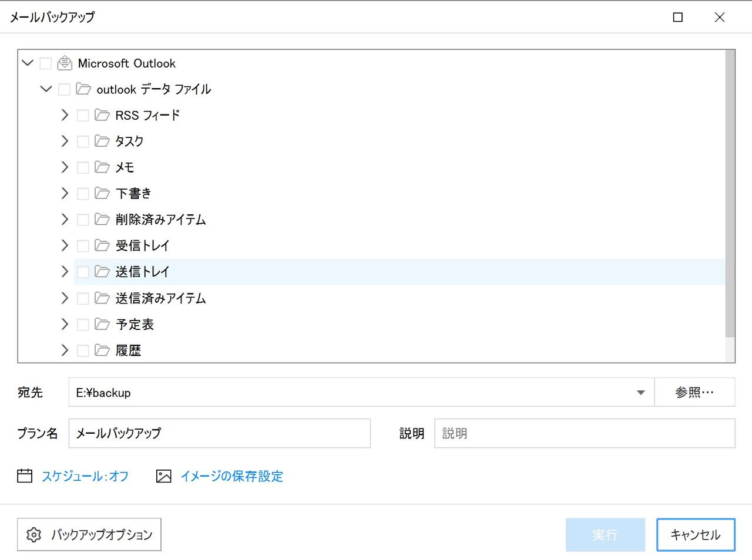The height and width of the screenshot is (560, 752).
Task: Tick the 履歴 checkbox
Action: coord(83,350)
